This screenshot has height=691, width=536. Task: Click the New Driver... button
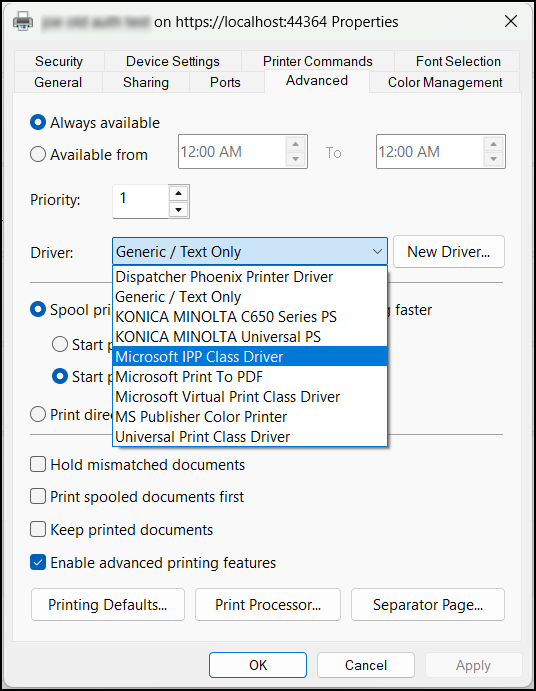click(x=449, y=252)
